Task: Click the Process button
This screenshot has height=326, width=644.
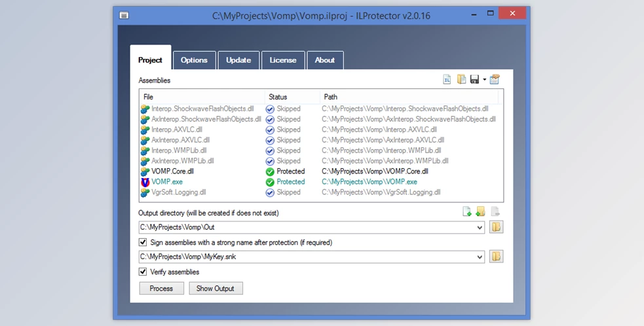Action: tap(161, 288)
